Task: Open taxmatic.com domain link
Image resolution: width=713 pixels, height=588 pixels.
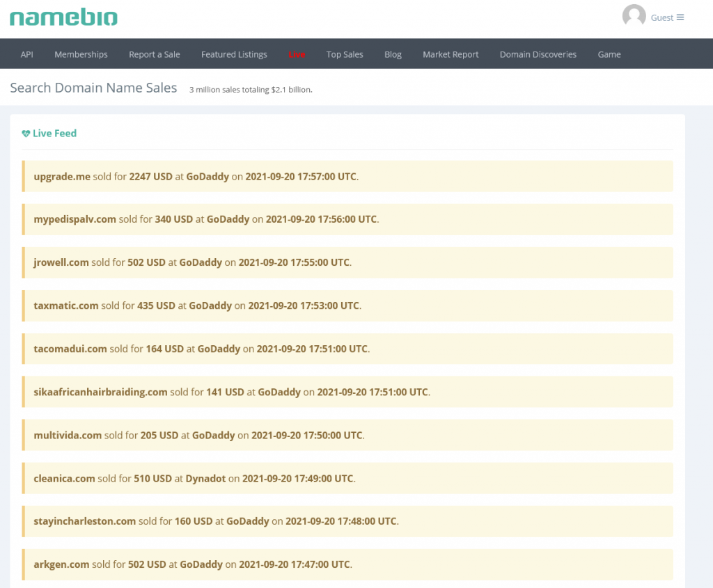Action: (x=66, y=305)
